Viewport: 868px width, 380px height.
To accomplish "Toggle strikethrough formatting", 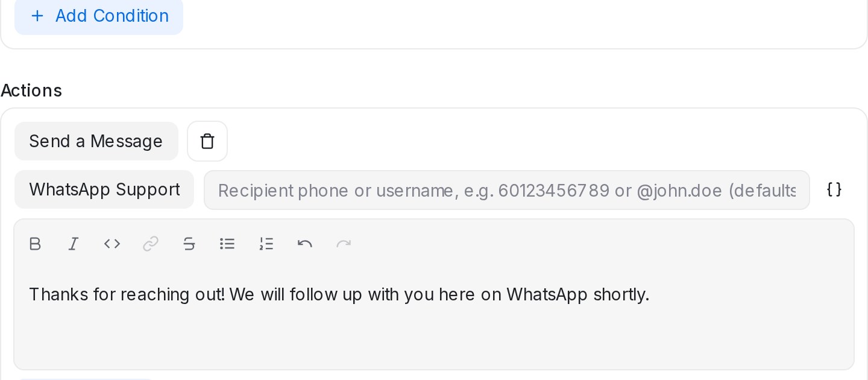I will click(189, 244).
